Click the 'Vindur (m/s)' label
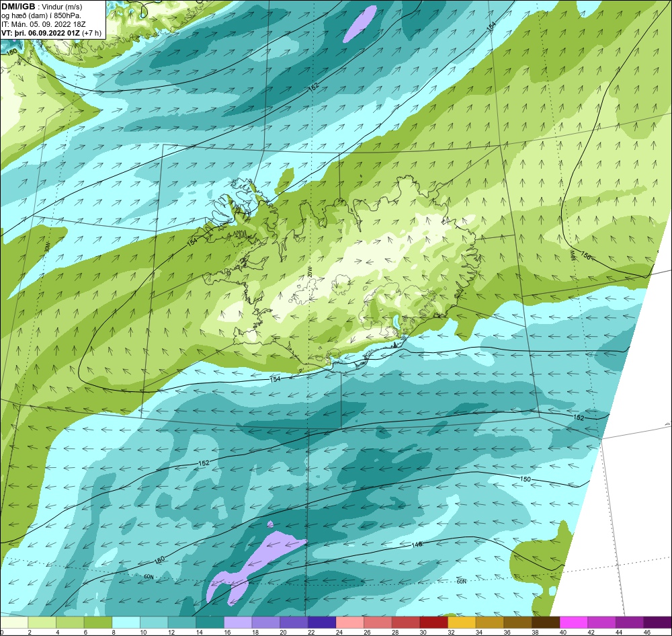The image size is (672, 636). (62, 7)
